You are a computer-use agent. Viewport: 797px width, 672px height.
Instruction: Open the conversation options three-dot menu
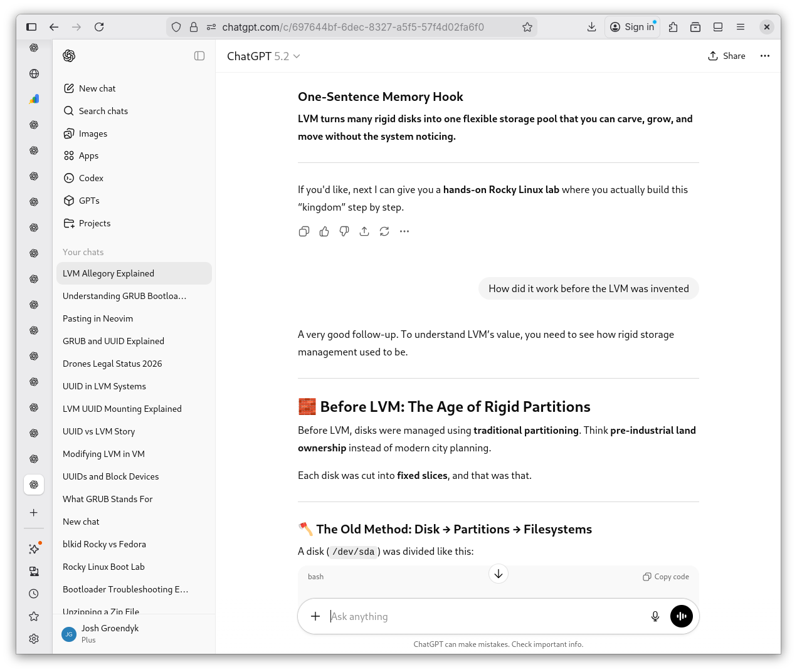[x=765, y=56]
